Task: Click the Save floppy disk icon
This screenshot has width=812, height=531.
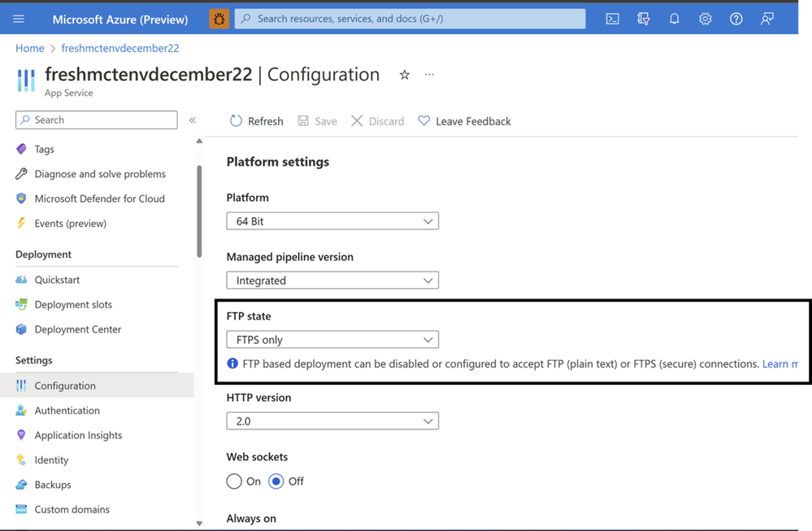Action: [x=303, y=120]
